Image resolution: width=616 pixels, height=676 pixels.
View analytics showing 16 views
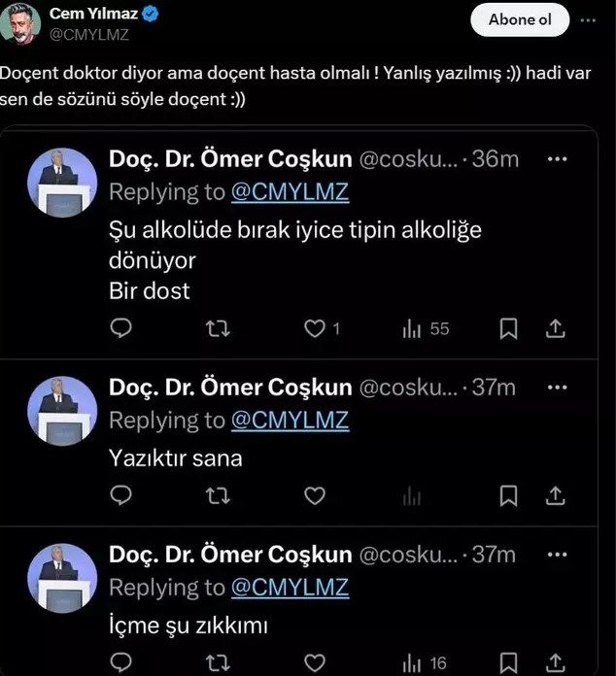click(x=425, y=663)
